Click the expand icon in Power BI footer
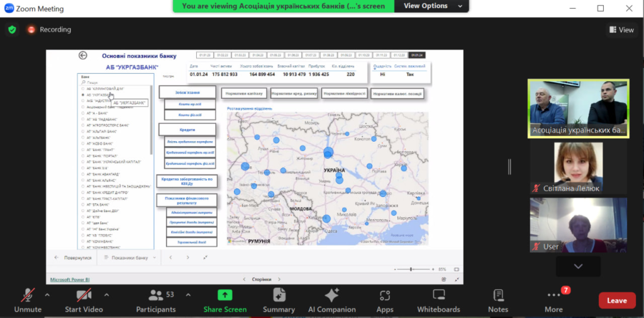The height and width of the screenshot is (318, 644). click(457, 280)
